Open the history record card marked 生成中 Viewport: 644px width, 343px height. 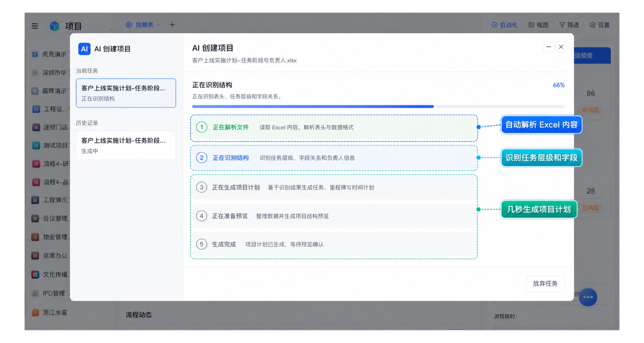pos(126,145)
